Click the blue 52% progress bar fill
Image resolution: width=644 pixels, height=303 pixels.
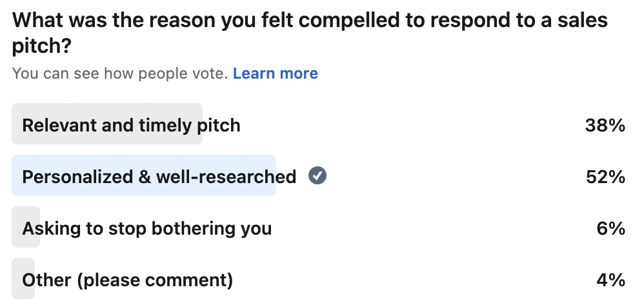tap(144, 175)
